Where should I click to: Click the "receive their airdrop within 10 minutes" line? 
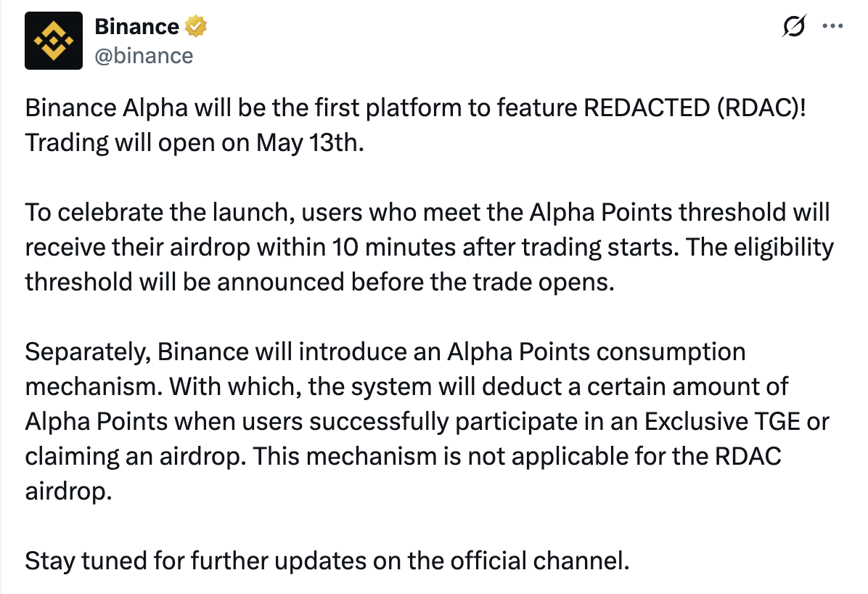coord(430,247)
